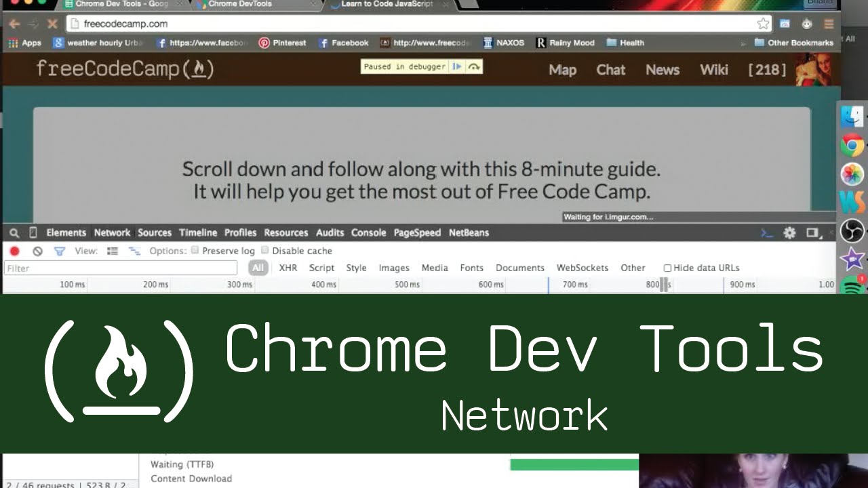Screen dimensions: 868x488
Task: Click the DevTools search magnifier icon
Action: point(14,232)
